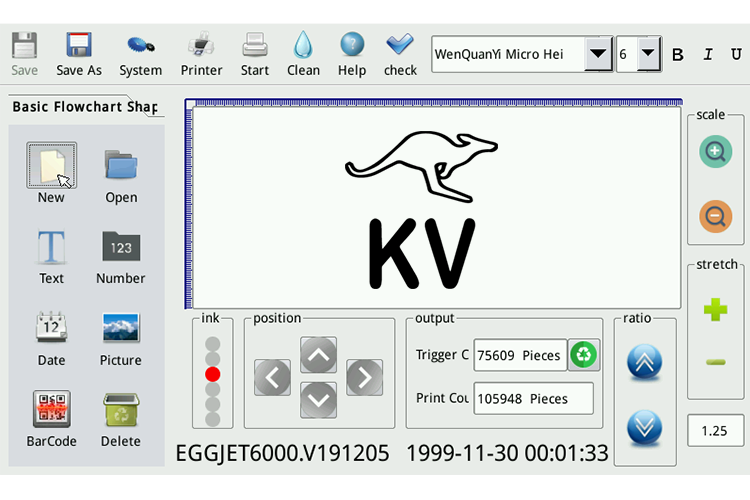Expand the font size dropdown arrow
750x500 pixels.
(x=648, y=54)
